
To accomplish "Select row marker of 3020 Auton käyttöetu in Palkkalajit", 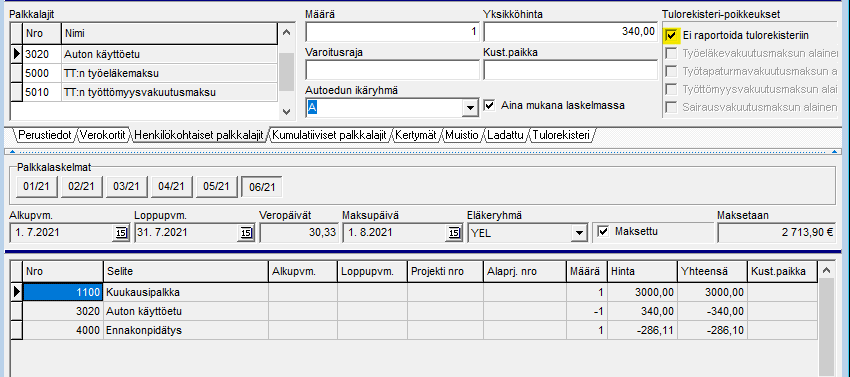I will (x=16, y=54).
